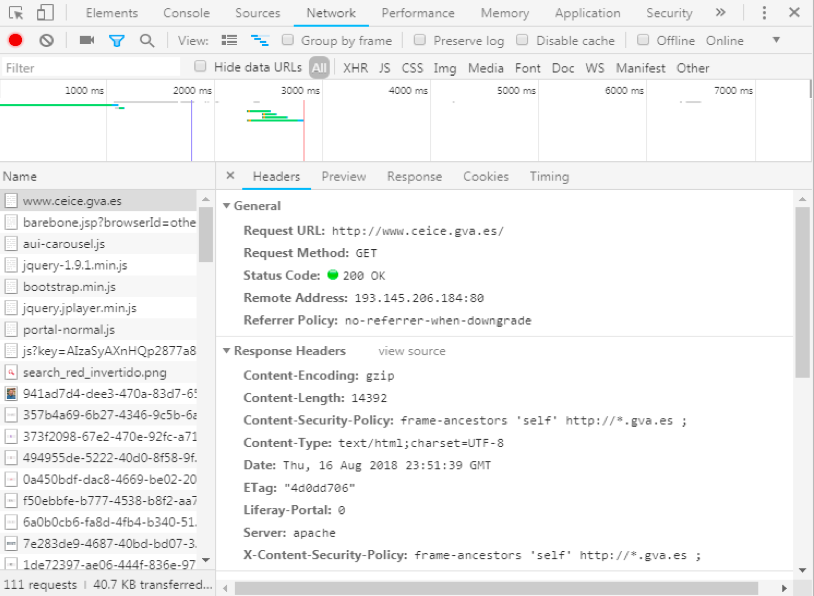This screenshot has width=814, height=596.
Task: Show more DevTools tabs chevron
Action: pos(721,12)
